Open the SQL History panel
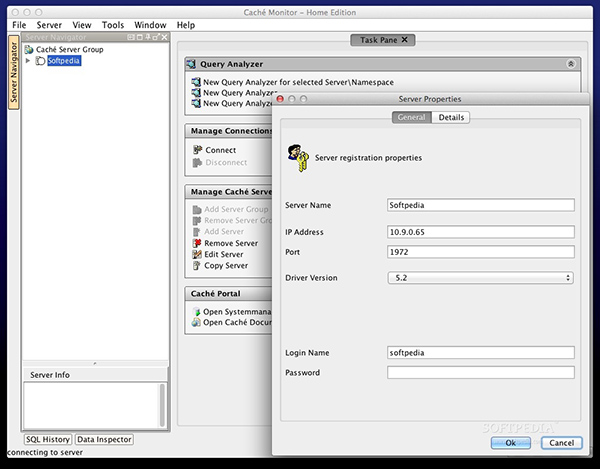The width and height of the screenshot is (600, 469). tap(48, 440)
